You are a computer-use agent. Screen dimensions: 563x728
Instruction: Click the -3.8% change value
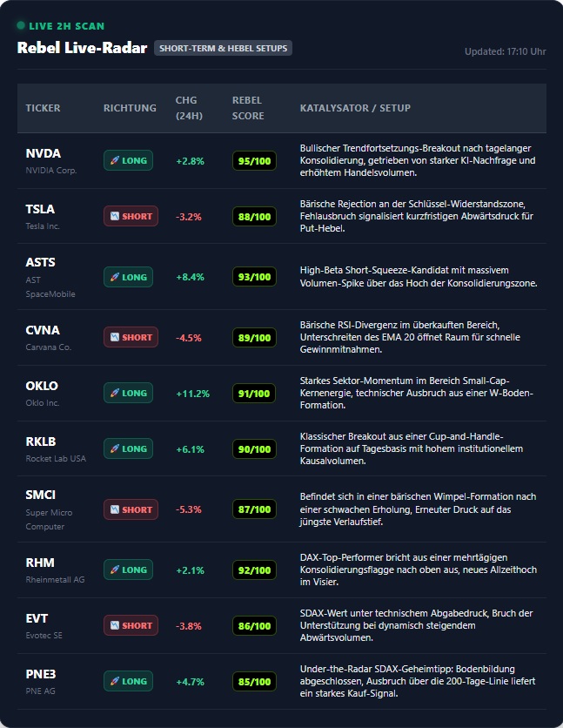click(189, 626)
